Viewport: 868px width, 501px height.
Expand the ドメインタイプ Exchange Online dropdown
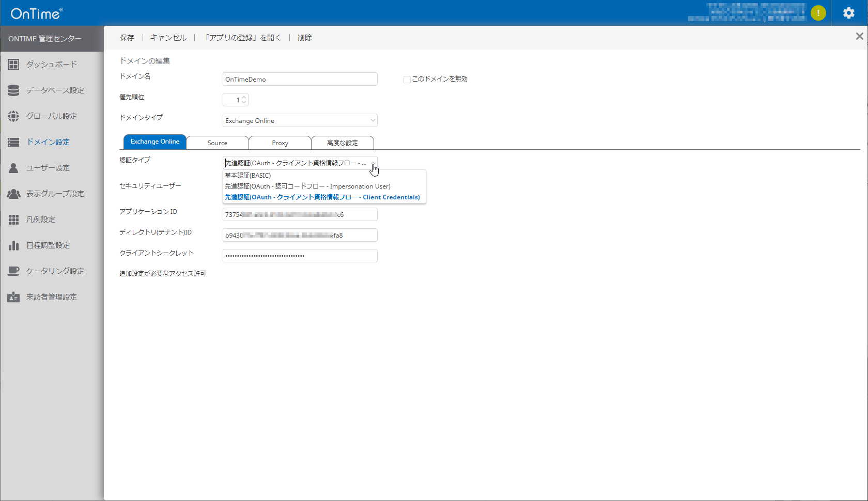pos(300,120)
